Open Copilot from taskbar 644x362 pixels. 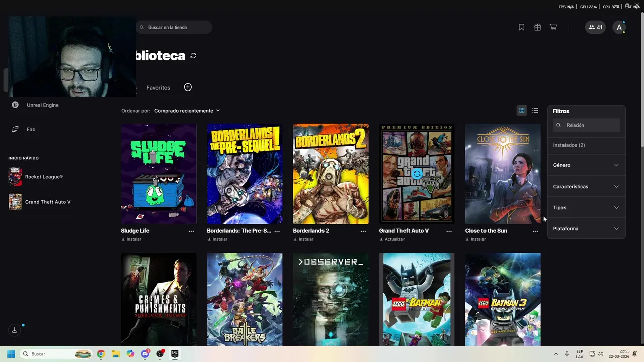click(x=130, y=354)
